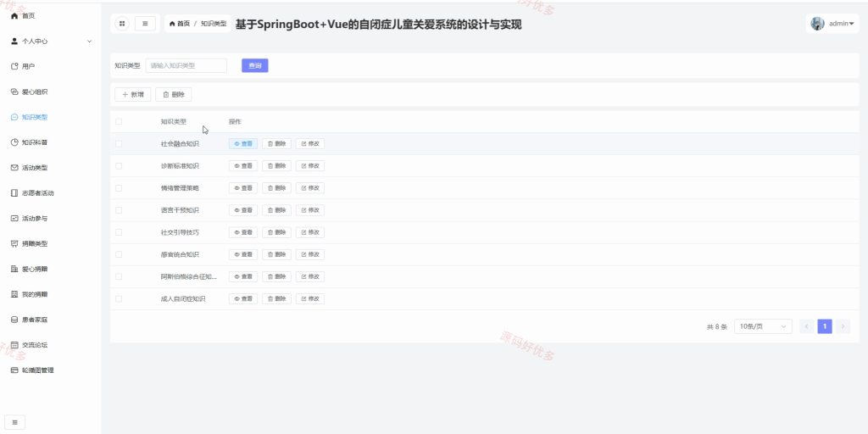Open 爱心组织 via its sidebar icon
Screen dimensions: 868x434
tap(15, 92)
